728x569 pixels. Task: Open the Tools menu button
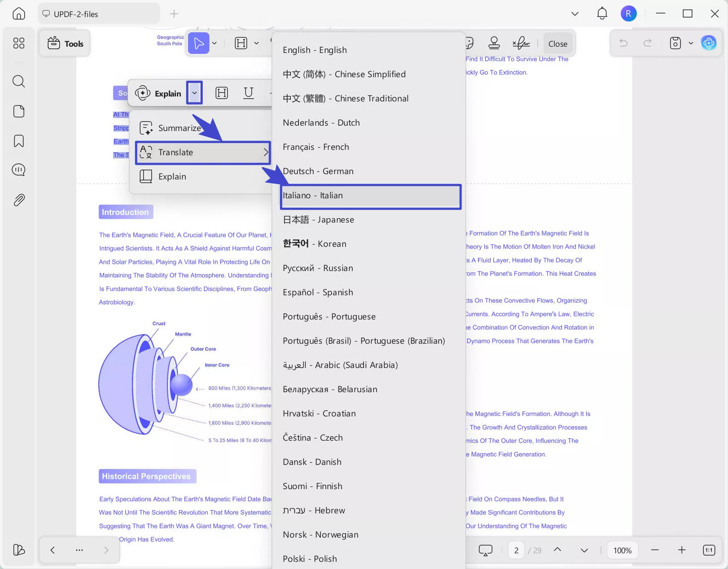[65, 44]
